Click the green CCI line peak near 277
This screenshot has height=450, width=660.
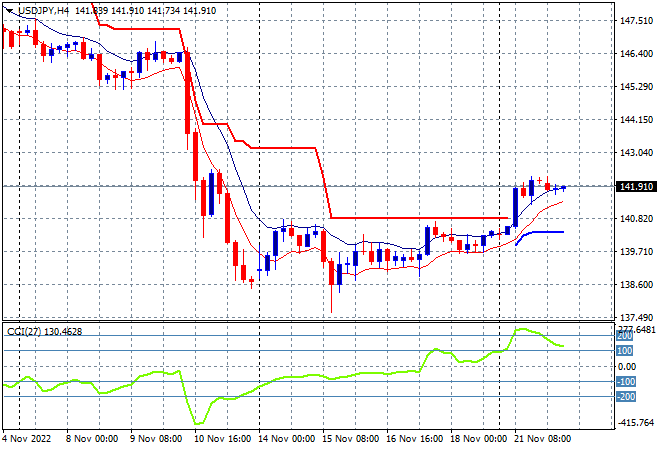click(x=522, y=329)
